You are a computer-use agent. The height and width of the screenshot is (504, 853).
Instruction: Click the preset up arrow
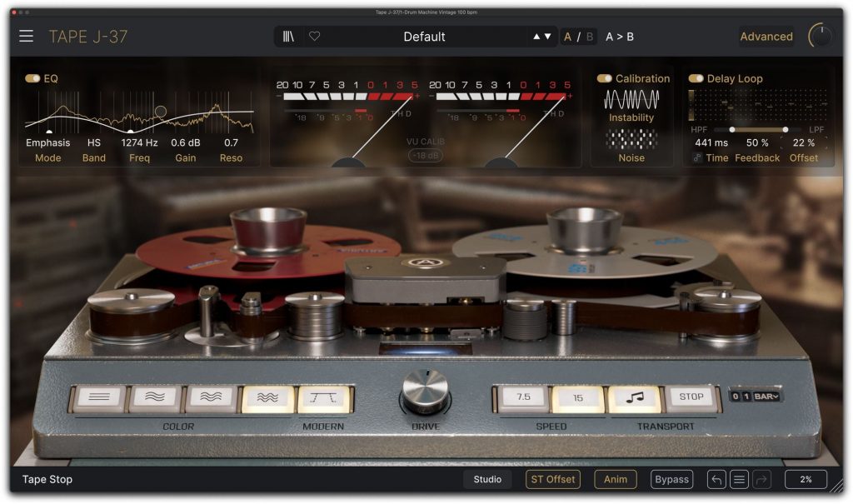click(538, 36)
